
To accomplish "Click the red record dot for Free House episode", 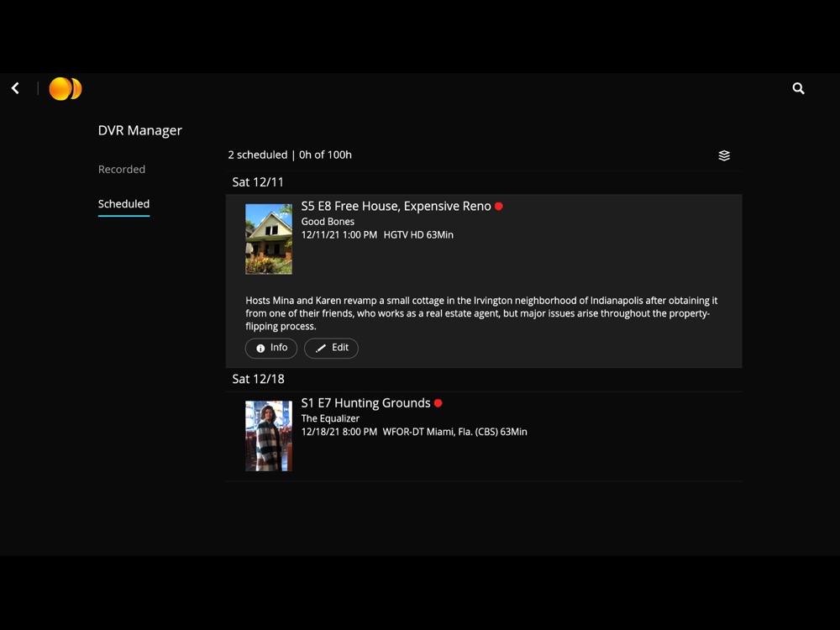I will [x=499, y=207].
